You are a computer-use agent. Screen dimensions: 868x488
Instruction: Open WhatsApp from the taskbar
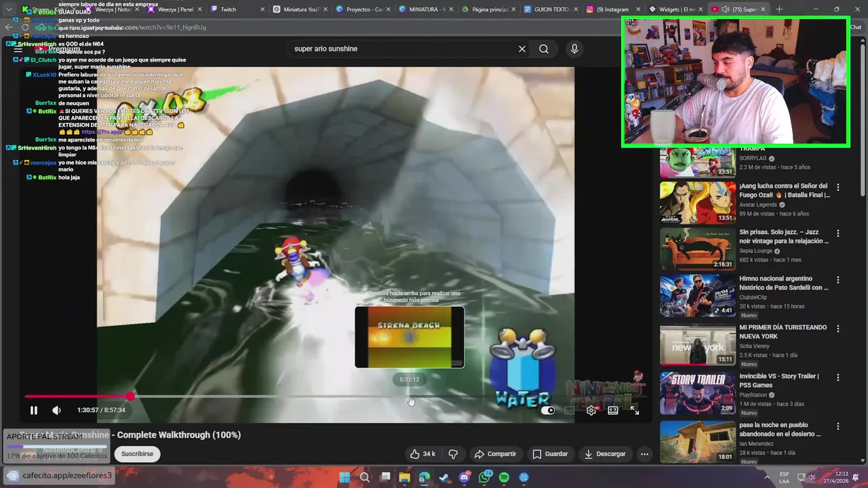(x=484, y=477)
